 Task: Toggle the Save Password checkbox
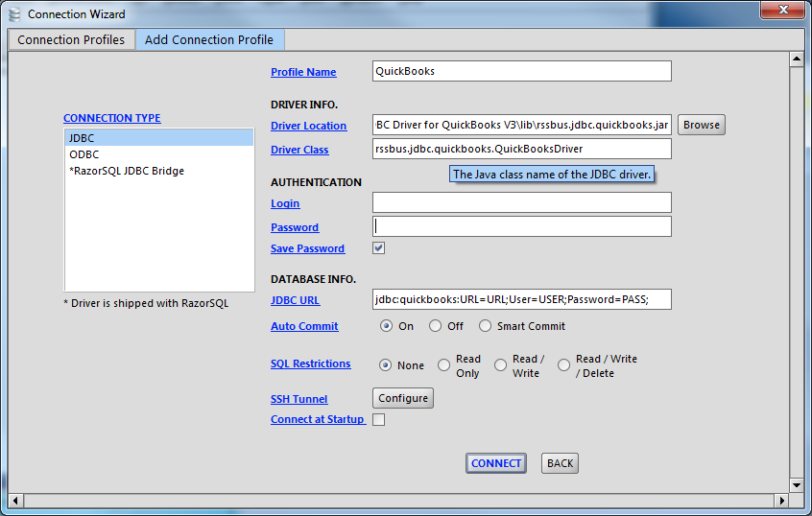point(379,248)
